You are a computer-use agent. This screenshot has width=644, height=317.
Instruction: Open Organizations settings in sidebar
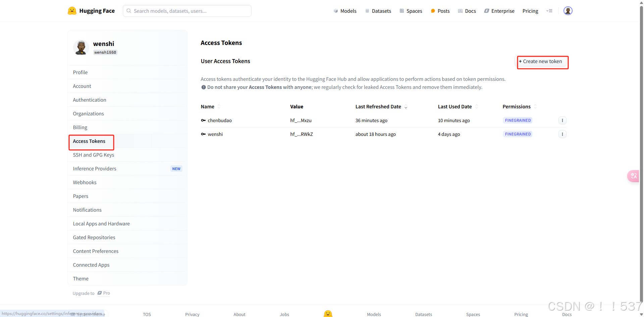click(x=127, y=114)
